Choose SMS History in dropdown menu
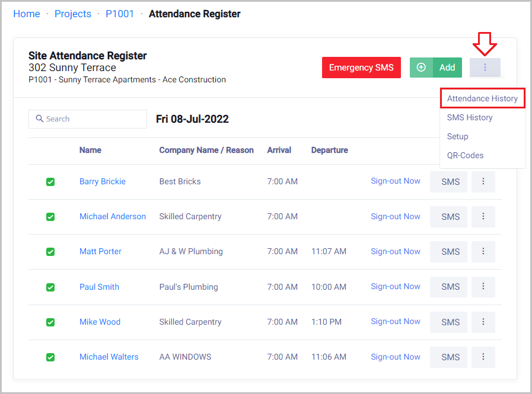The height and width of the screenshot is (394, 532). tap(470, 117)
